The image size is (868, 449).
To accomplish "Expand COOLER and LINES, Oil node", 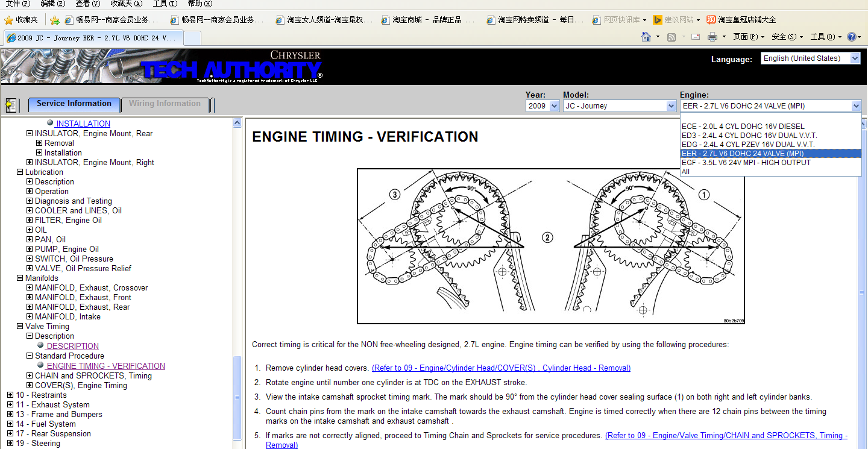I will click(30, 211).
